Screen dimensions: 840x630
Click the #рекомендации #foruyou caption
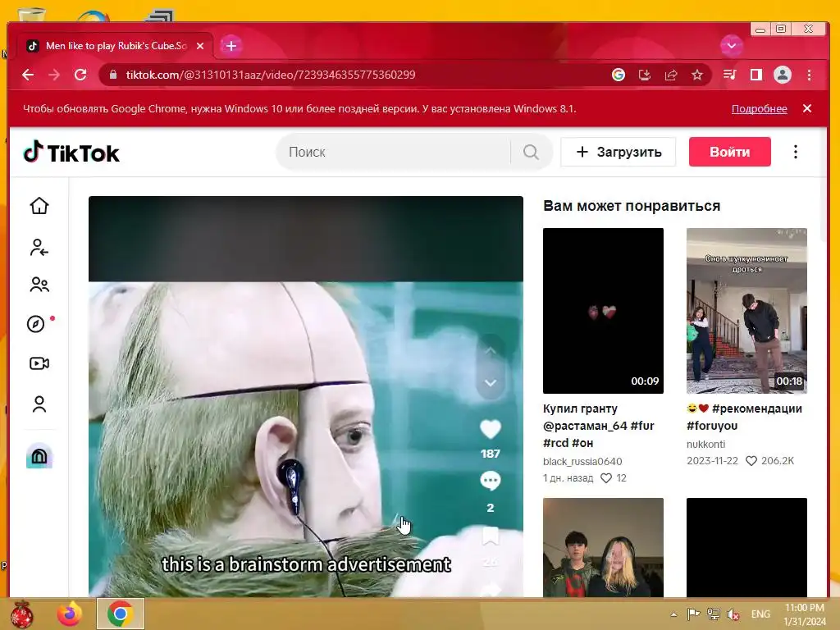coord(745,418)
